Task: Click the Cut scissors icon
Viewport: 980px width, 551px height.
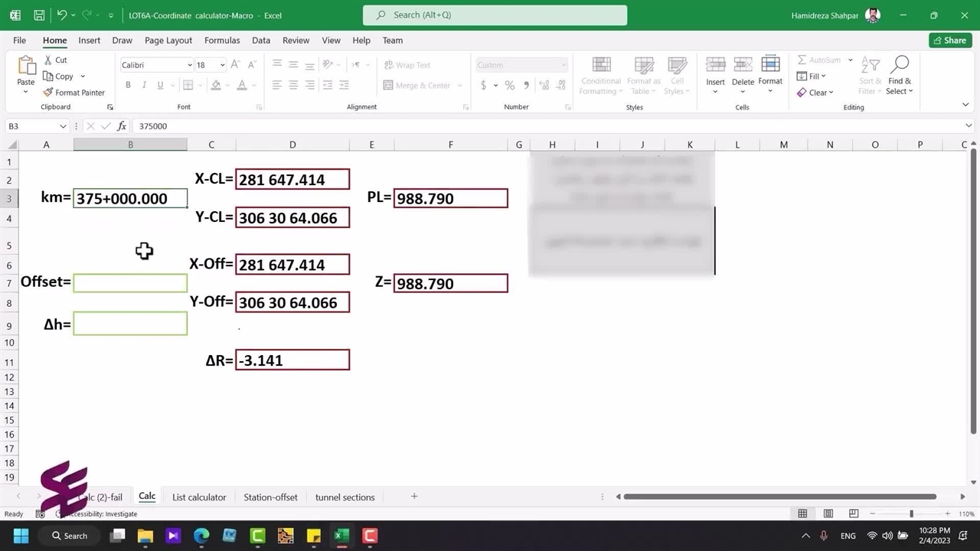Action: [x=48, y=60]
